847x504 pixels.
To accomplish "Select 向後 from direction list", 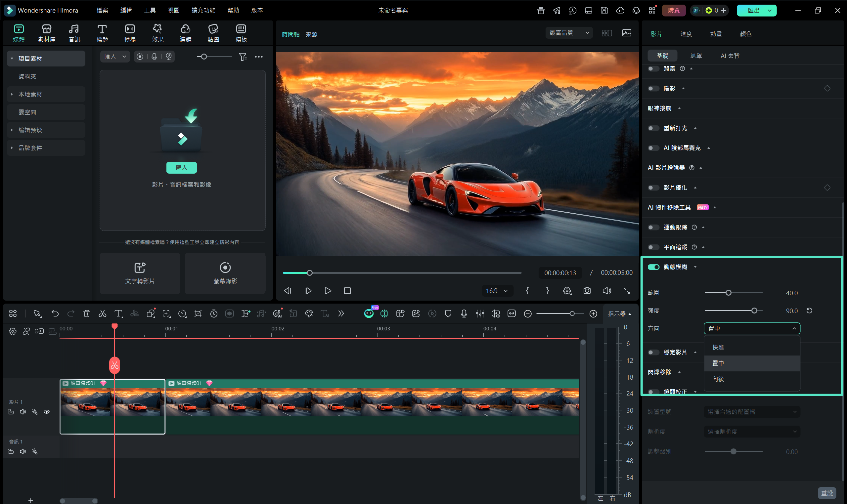I will pyautogui.click(x=752, y=379).
